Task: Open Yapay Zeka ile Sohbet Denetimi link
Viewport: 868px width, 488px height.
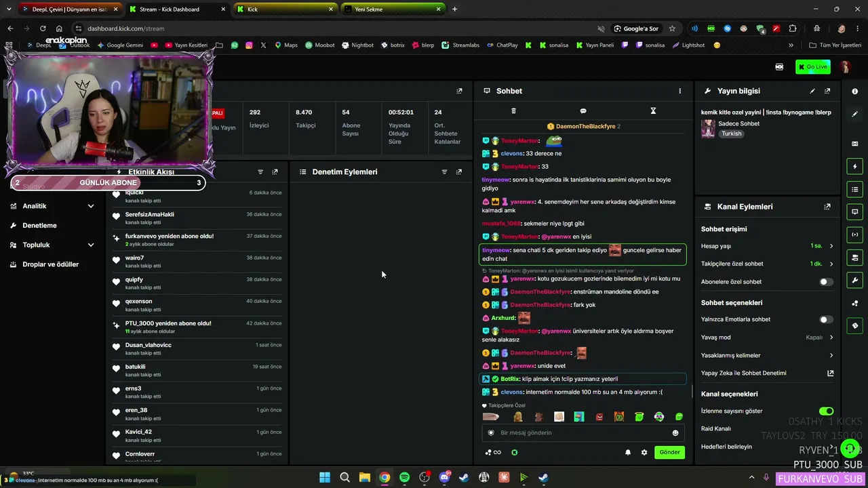Action: tap(767, 373)
